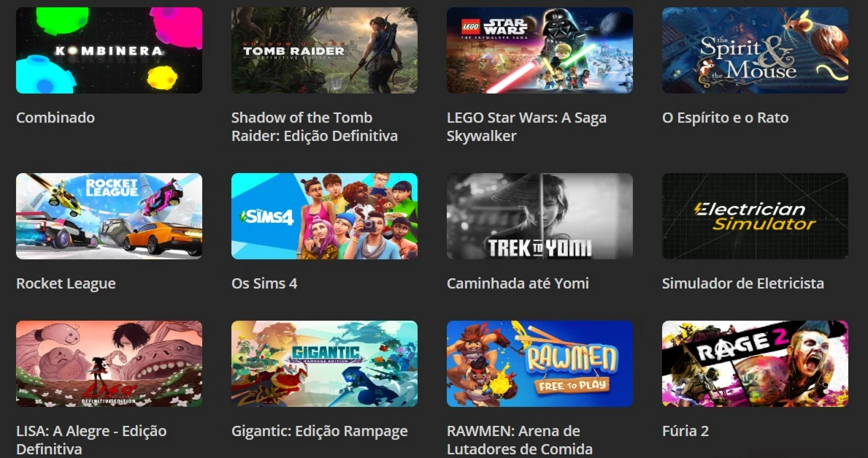Open the Rocket League game image
The image size is (868, 458).
[x=109, y=216]
